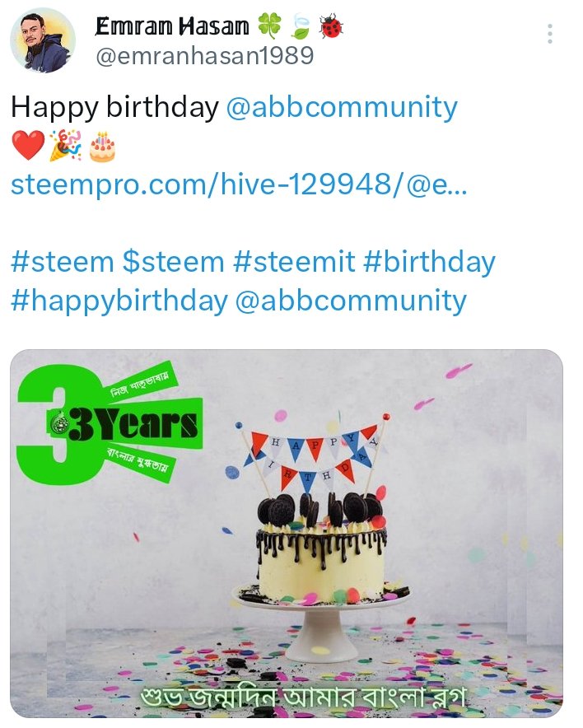Open the #happybirthday hashtag

[x=119, y=301]
